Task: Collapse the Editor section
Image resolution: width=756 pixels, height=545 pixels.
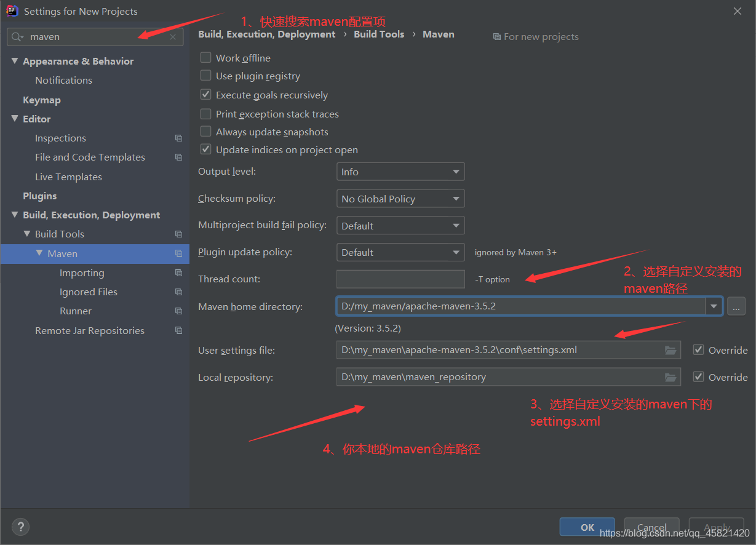Action: (x=15, y=119)
